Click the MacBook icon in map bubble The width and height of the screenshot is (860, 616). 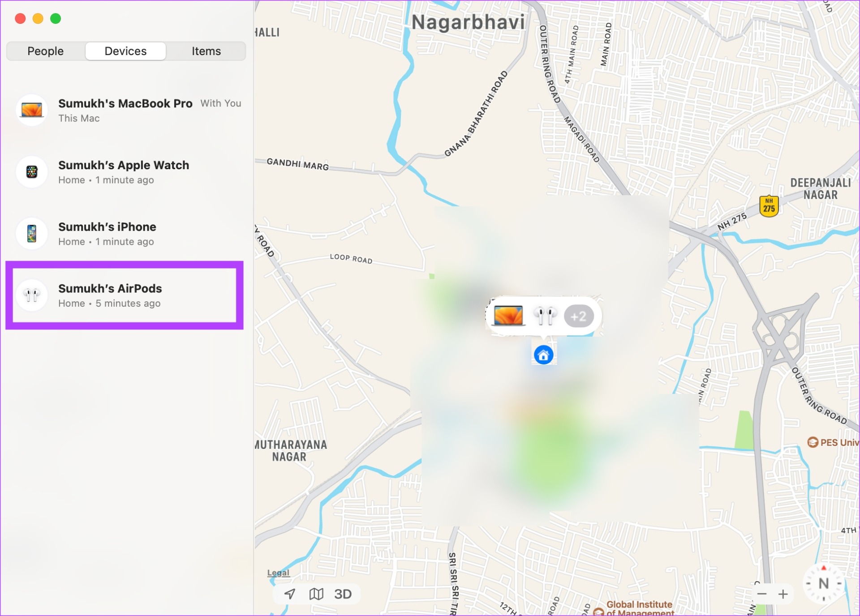(x=508, y=316)
